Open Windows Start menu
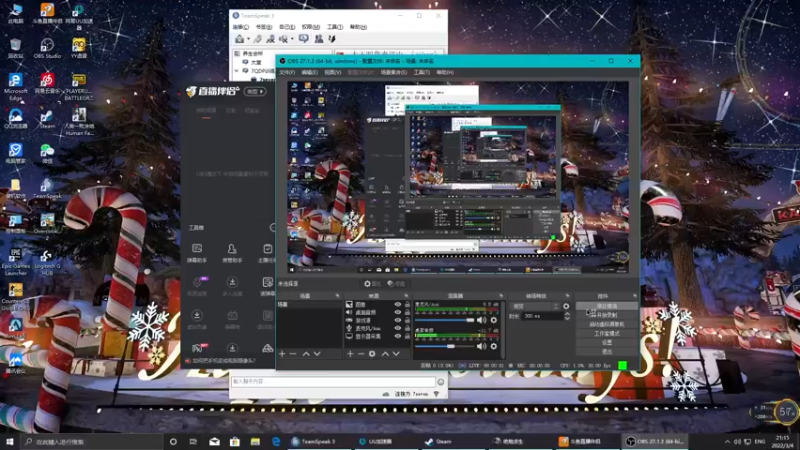The height and width of the screenshot is (450, 800). (10, 441)
